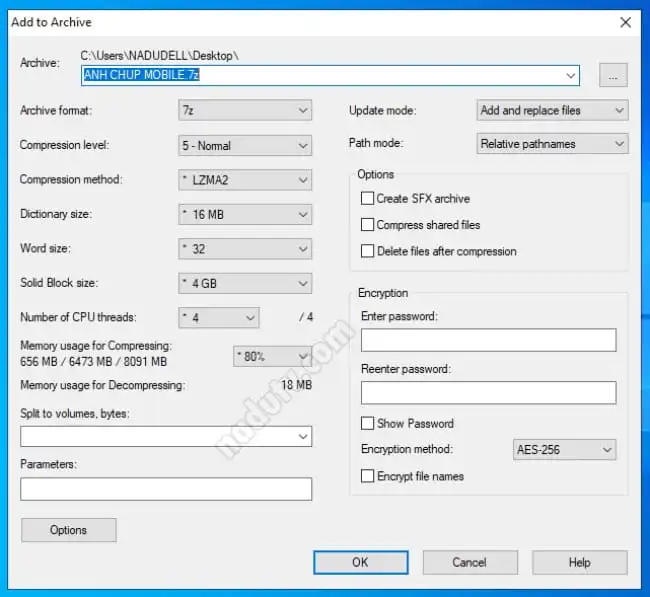This screenshot has width=650, height=597.
Task: Confirm with the OK button
Action: [361, 563]
